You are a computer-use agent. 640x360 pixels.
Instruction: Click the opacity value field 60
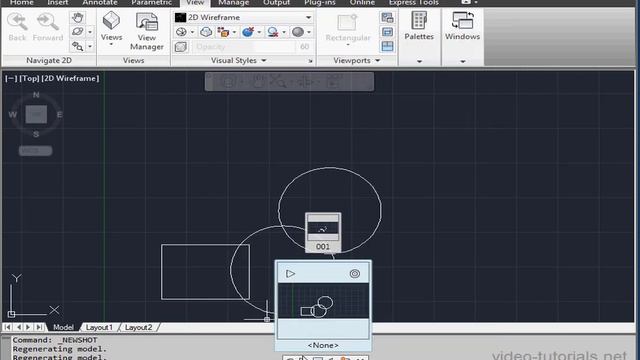[x=304, y=47]
